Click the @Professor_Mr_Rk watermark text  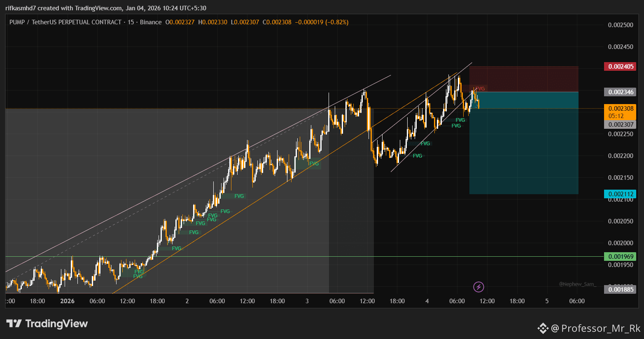[x=596, y=328]
